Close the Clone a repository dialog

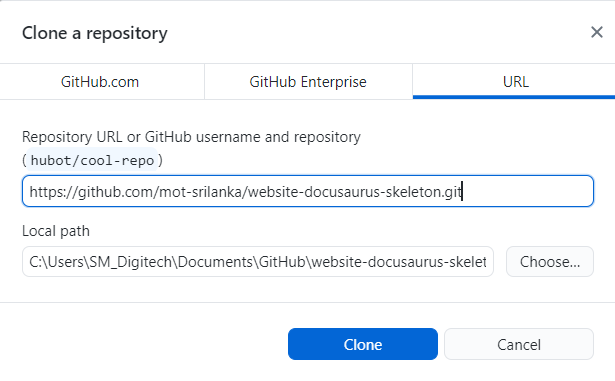(x=597, y=32)
